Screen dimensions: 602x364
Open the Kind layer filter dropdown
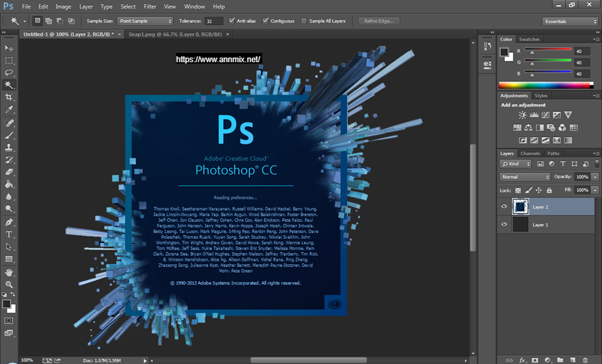pyautogui.click(x=515, y=163)
